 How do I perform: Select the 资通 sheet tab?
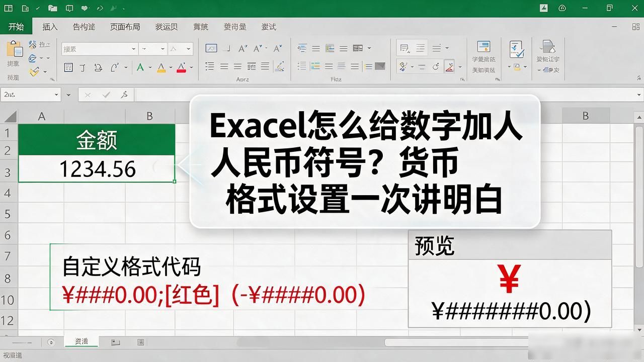pos(82,341)
